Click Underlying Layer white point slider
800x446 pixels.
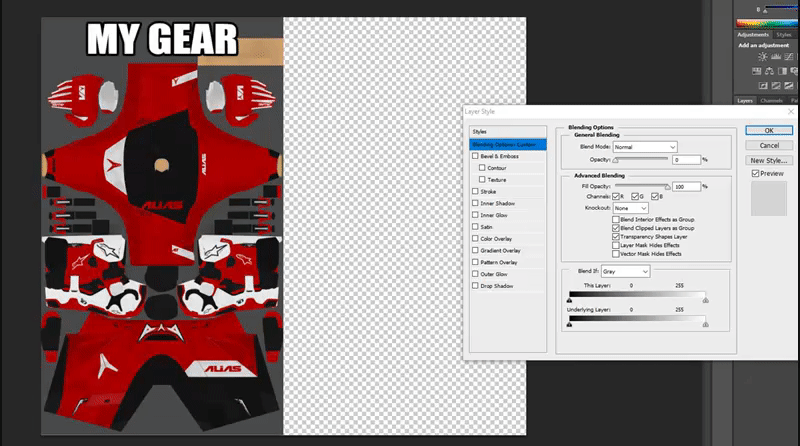[x=706, y=324]
